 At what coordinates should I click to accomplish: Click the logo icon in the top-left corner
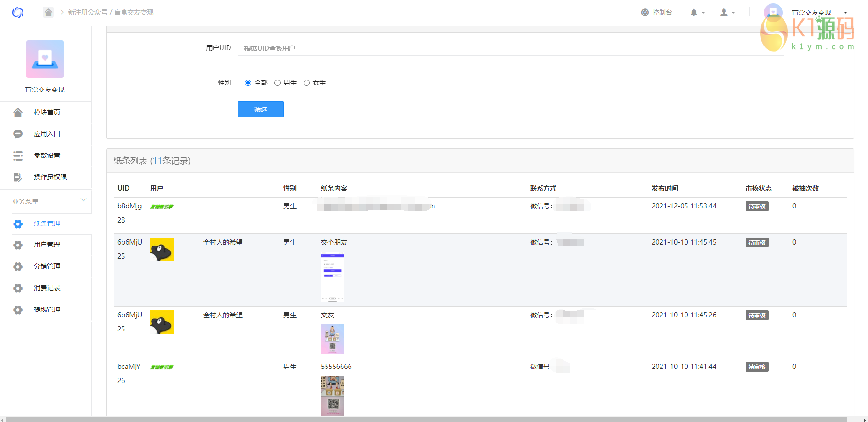click(18, 13)
